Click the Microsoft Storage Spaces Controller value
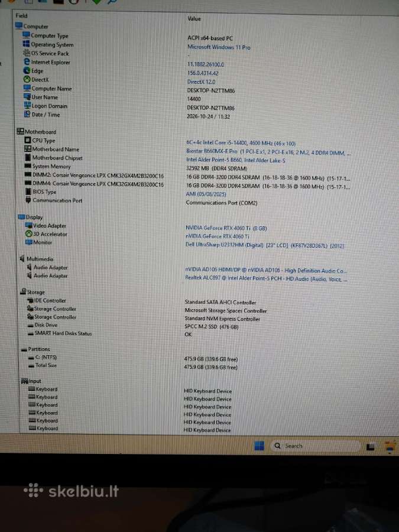 tap(226, 310)
